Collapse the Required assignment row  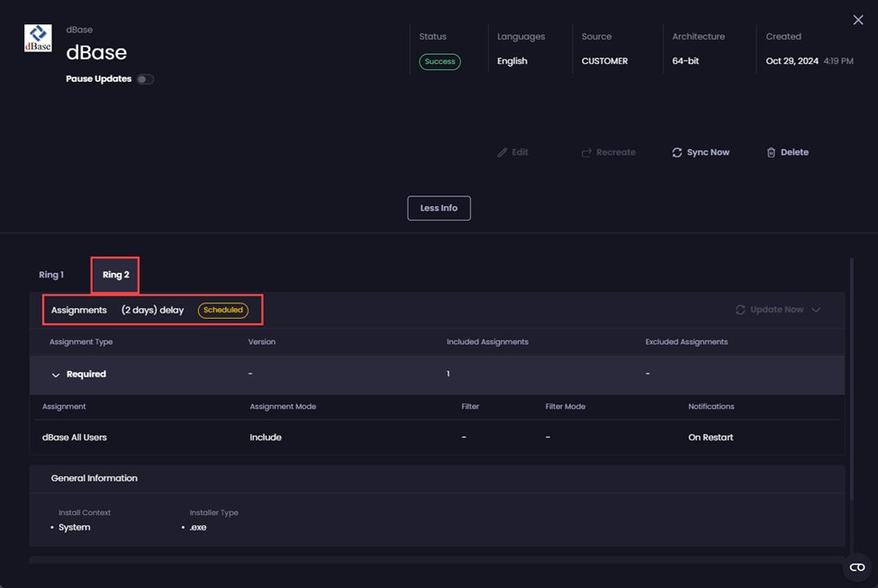[x=56, y=375]
